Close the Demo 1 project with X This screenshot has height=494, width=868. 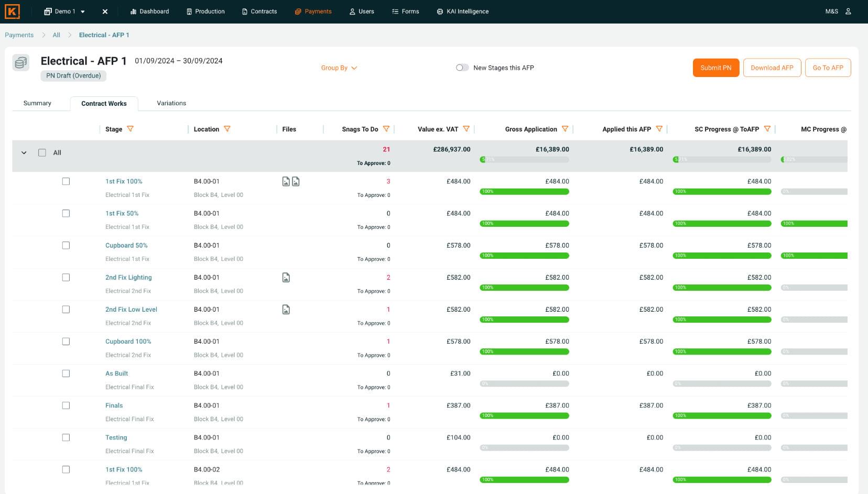click(x=105, y=12)
